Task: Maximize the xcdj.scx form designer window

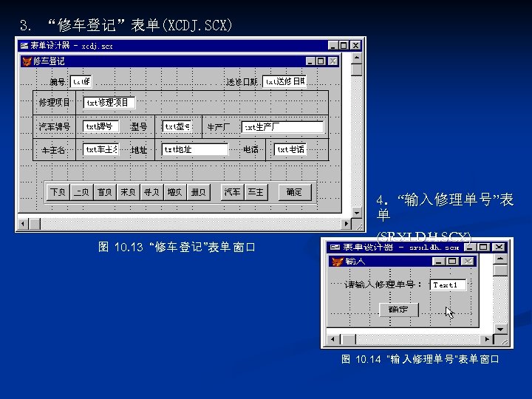Action: [x=344, y=45]
